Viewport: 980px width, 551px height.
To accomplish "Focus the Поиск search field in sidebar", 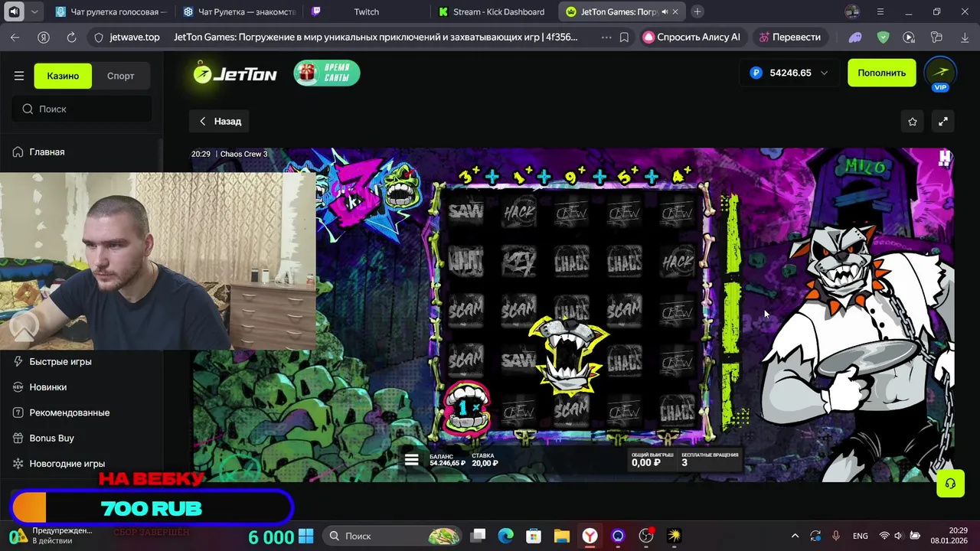I will click(82, 109).
